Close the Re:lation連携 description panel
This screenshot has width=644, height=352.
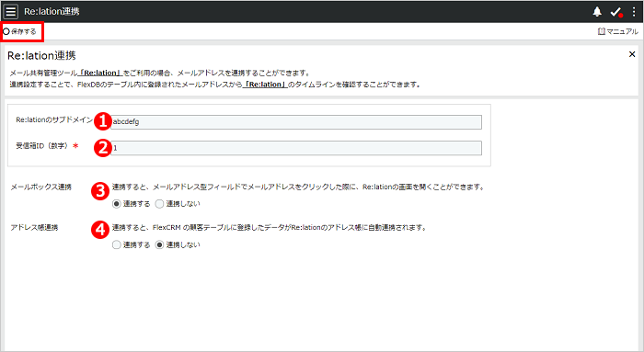[632, 54]
